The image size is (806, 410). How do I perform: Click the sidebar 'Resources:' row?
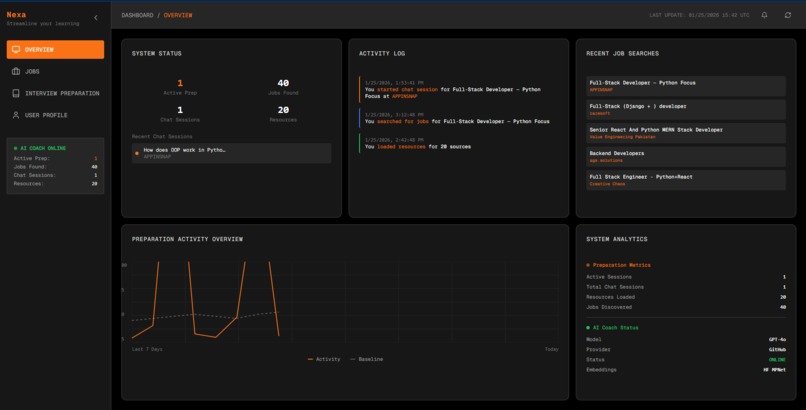coord(56,183)
